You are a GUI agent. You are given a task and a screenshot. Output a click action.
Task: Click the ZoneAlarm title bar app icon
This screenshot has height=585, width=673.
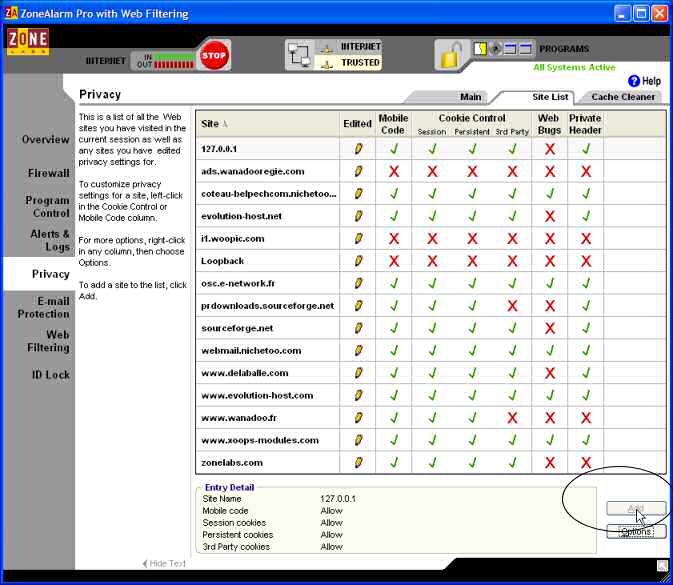tap(10, 13)
